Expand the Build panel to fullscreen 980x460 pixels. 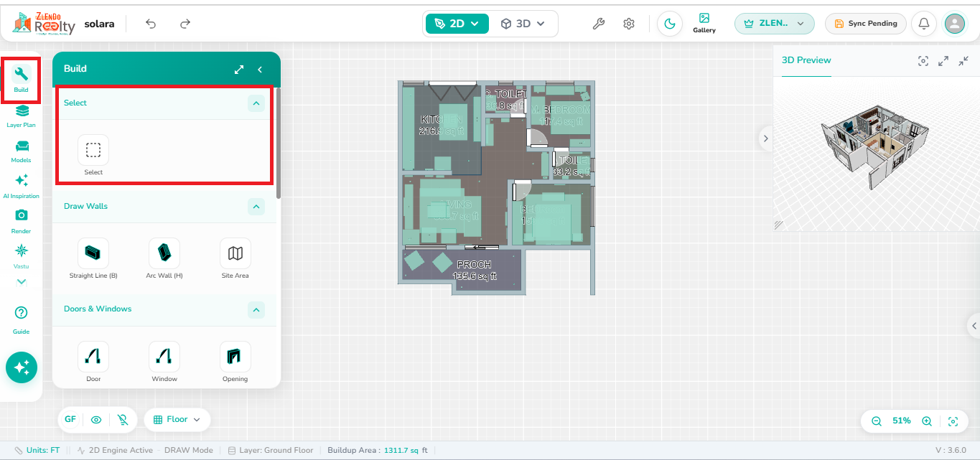point(239,69)
